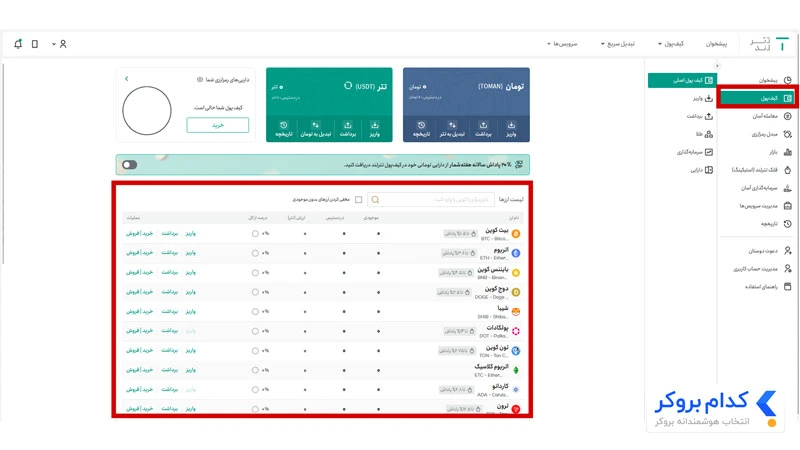
Task: Expand the سرویس‌ها dropdown in the top navigation
Action: pyautogui.click(x=562, y=44)
